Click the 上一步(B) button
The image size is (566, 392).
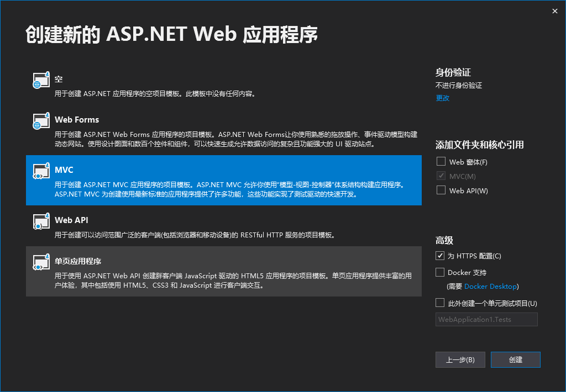(x=460, y=359)
